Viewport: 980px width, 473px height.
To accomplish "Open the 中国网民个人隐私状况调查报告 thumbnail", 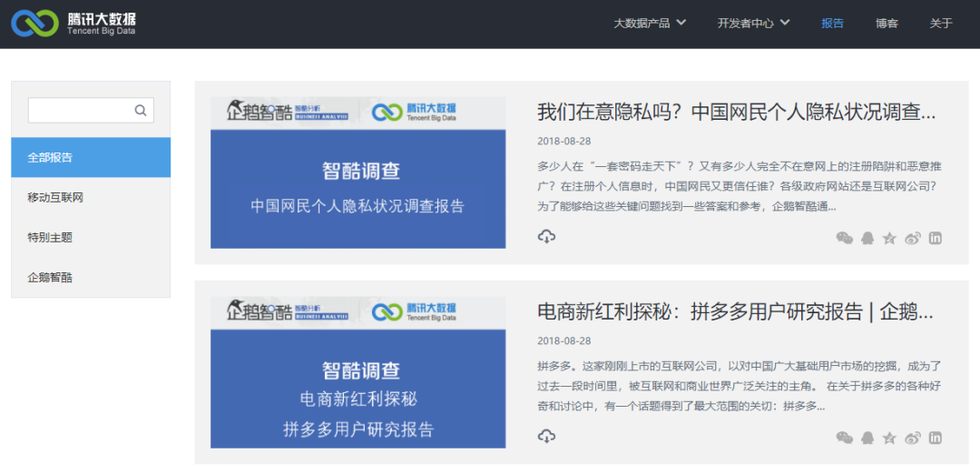I will [x=358, y=172].
